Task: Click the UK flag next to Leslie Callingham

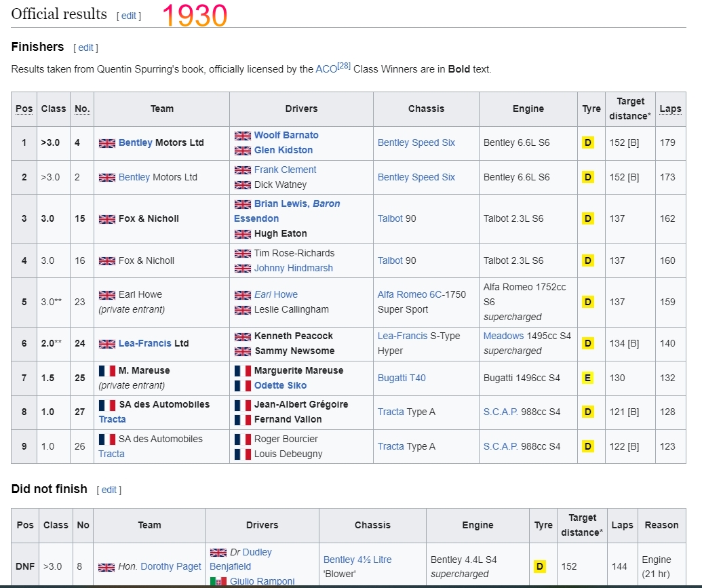Action: coord(243,310)
